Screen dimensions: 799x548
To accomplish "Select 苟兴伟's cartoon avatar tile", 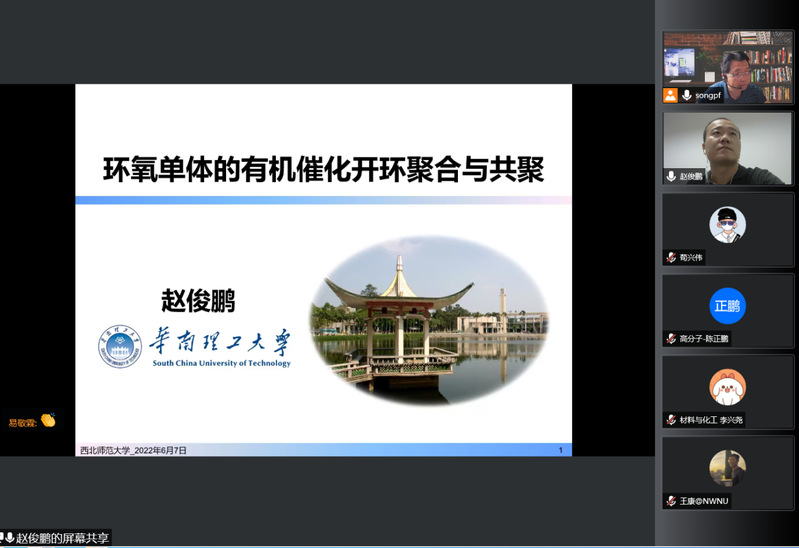I will point(728,224).
